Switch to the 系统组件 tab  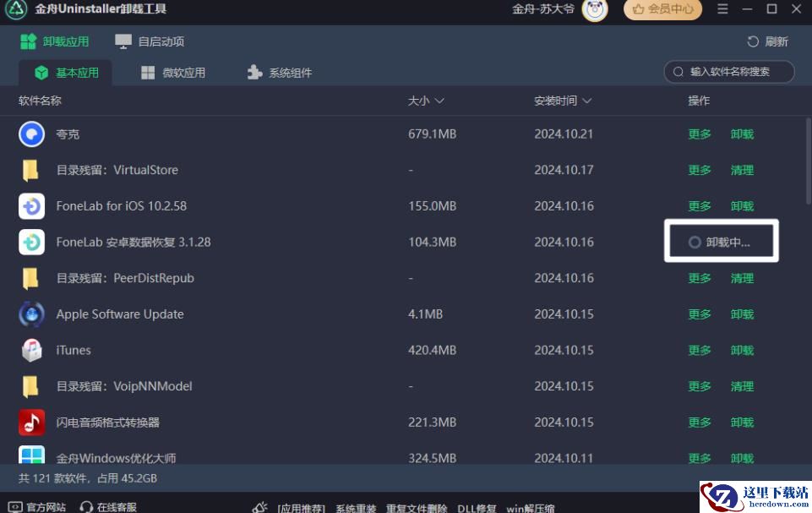point(280,73)
